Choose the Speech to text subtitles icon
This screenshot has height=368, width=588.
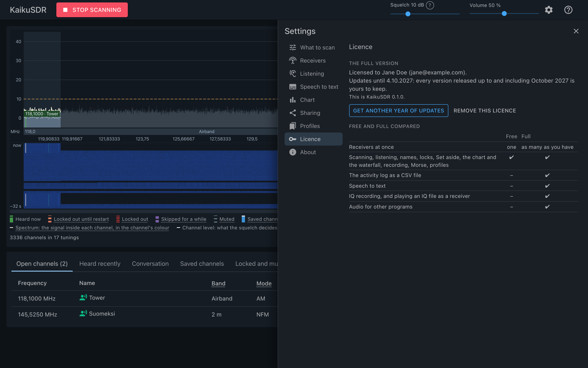click(293, 87)
